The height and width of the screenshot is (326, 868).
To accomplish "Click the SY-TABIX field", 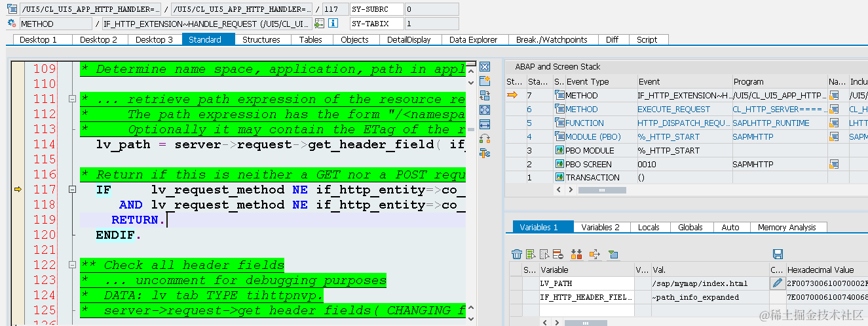I will pos(375,24).
